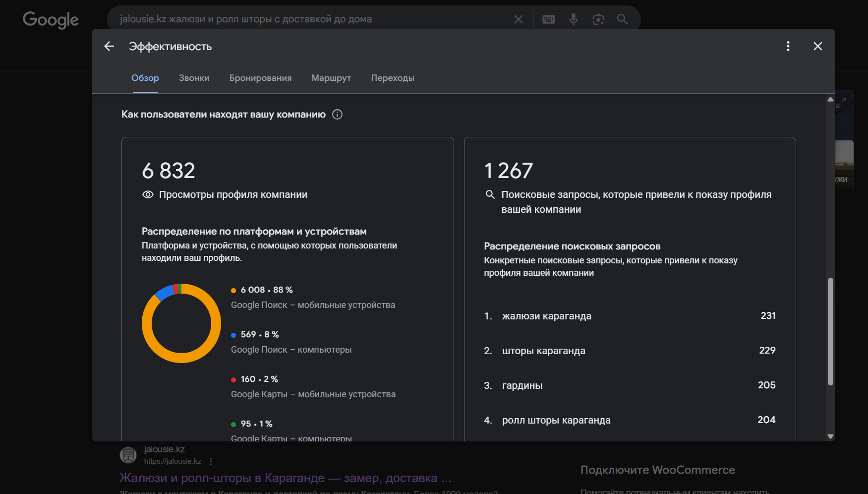Switch to the Обзор tab
868x494 pixels.
[145, 78]
